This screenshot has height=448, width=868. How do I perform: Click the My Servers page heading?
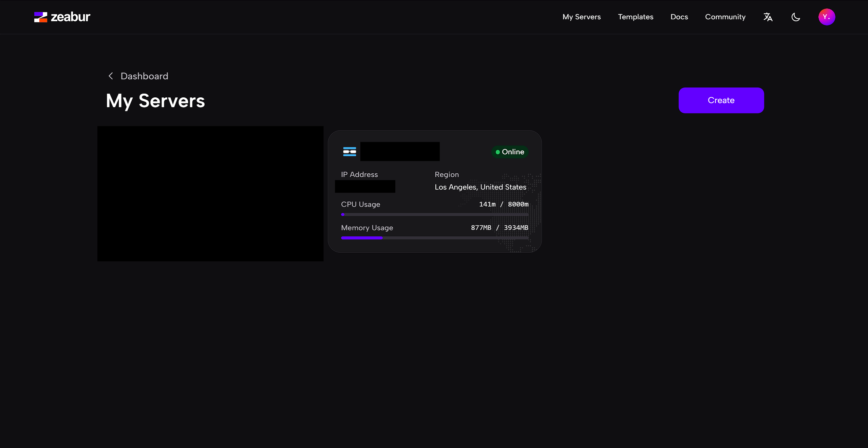[x=155, y=101]
